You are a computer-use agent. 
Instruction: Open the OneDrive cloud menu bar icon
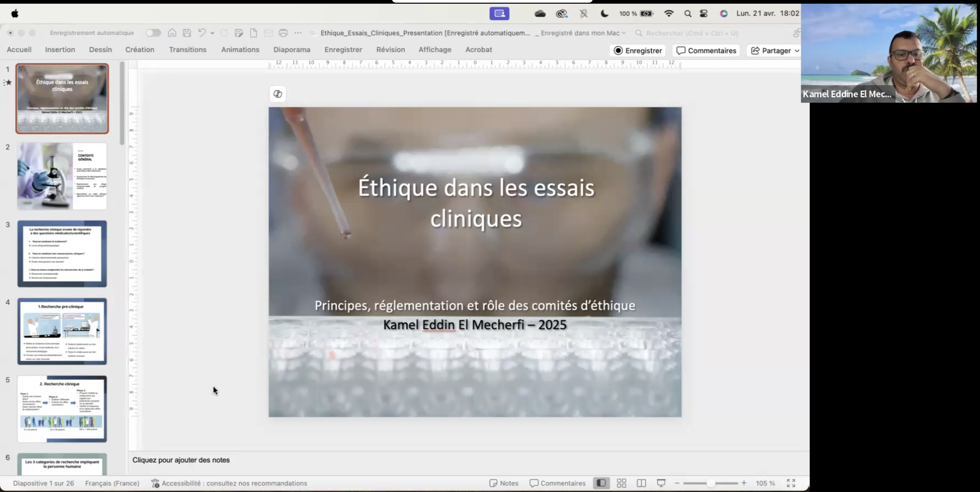click(540, 14)
